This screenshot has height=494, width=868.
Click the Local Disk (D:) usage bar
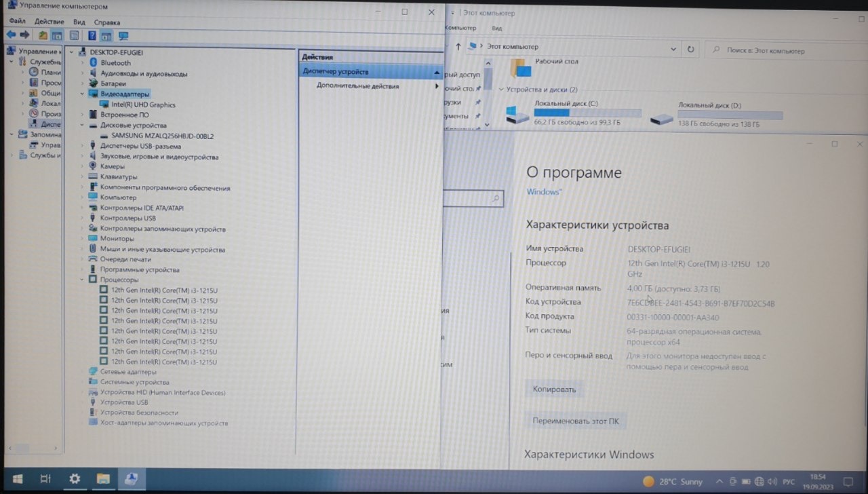tap(730, 115)
